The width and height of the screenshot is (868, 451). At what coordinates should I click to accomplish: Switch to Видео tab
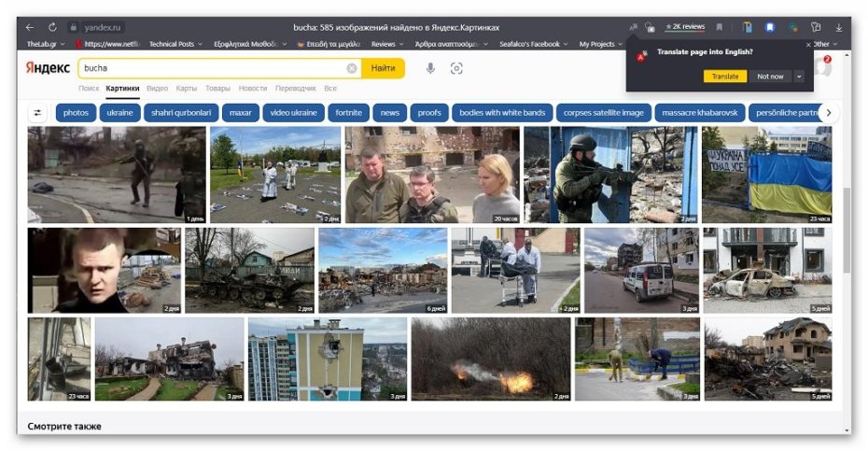point(157,88)
